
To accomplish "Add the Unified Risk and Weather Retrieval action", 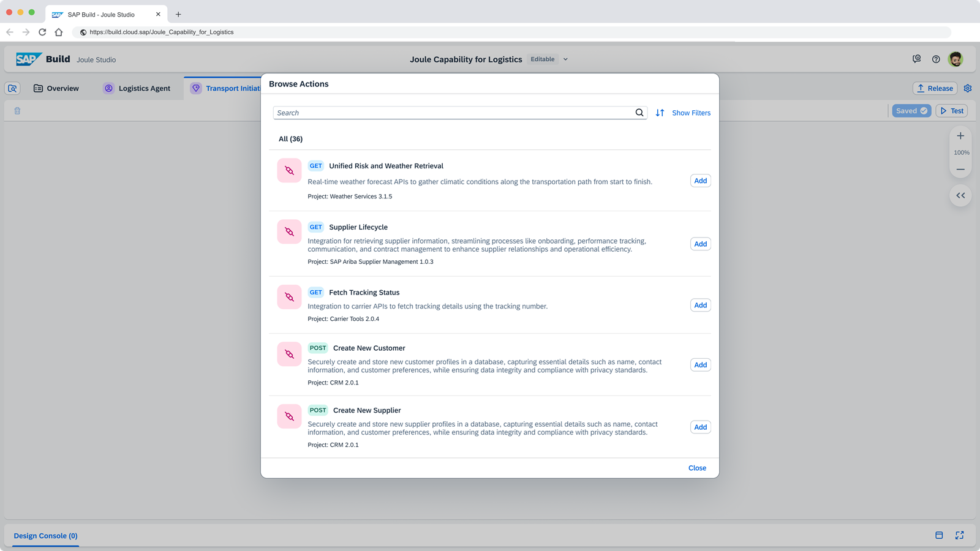I will pos(701,181).
